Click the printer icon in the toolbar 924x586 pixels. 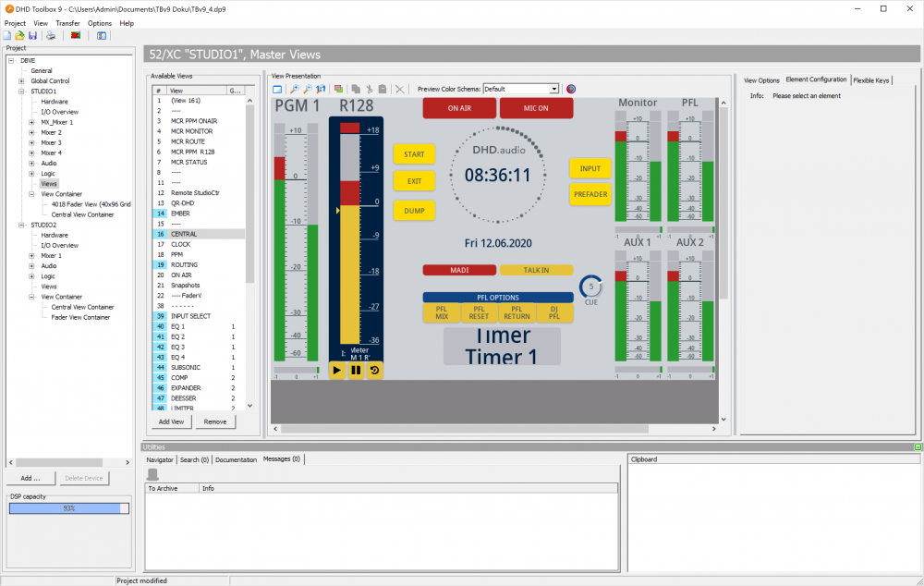tap(51, 35)
